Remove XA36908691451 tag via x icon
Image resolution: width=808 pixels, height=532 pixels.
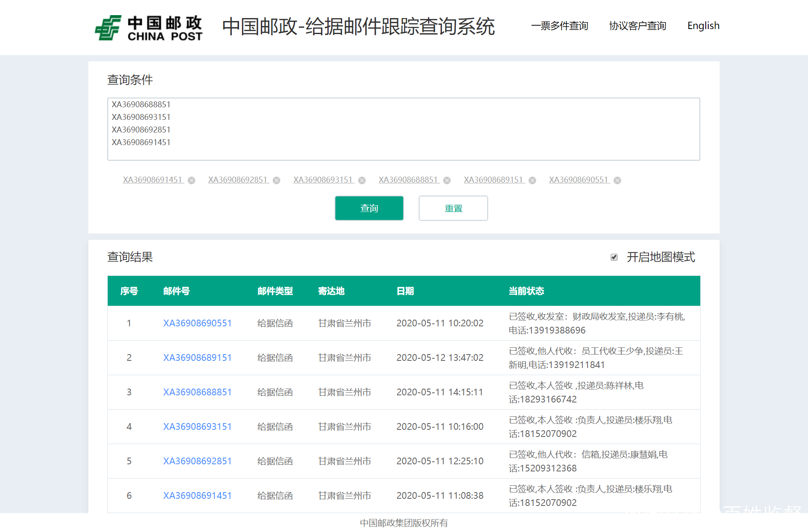[x=191, y=180]
